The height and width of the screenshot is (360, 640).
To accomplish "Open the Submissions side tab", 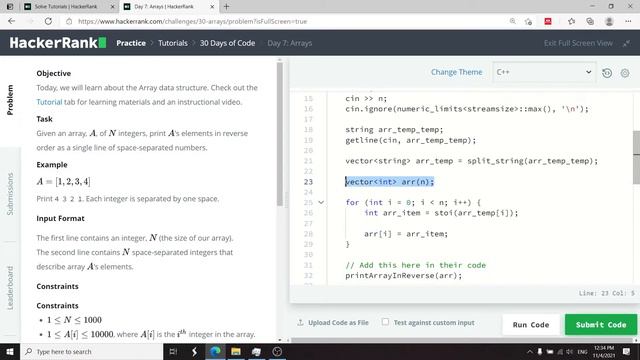I will pos(10,194).
